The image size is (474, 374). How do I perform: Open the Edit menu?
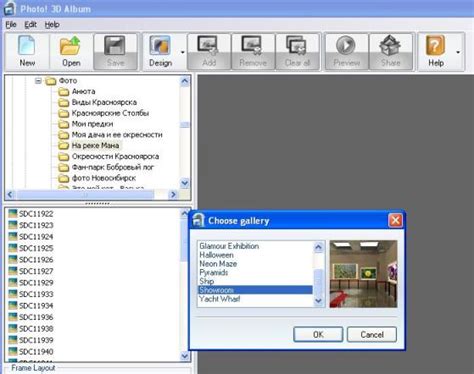(30, 25)
